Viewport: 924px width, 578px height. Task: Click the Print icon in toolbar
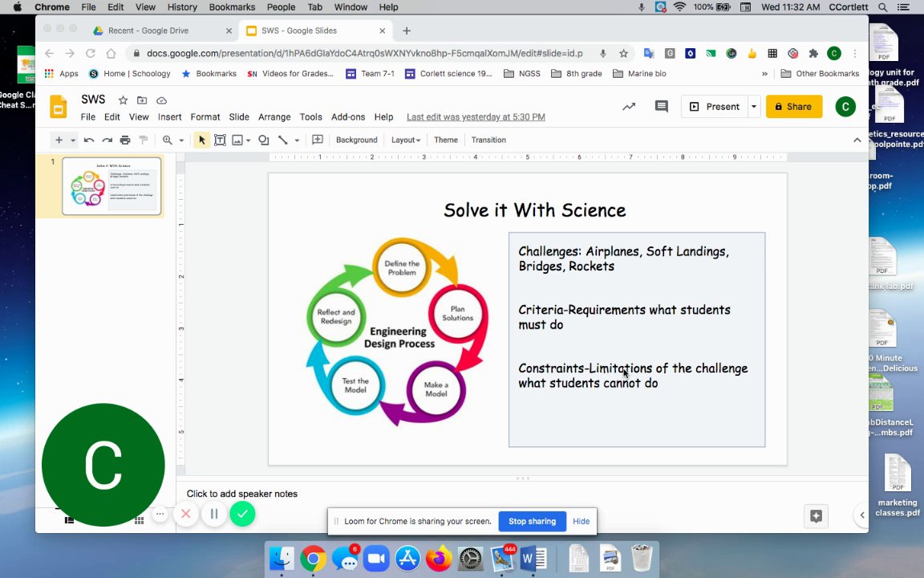click(125, 140)
